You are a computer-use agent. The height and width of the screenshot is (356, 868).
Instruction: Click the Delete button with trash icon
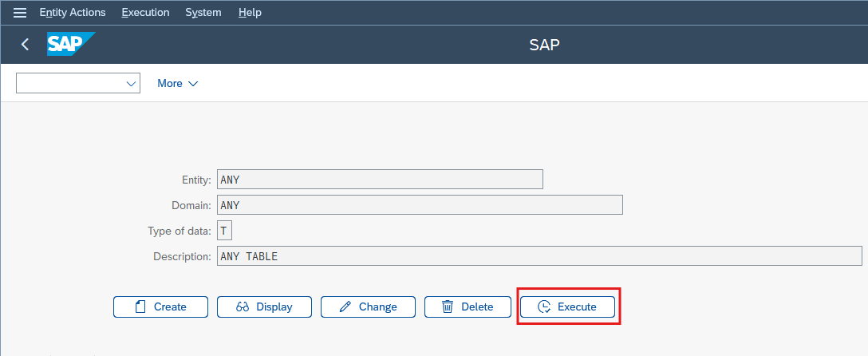tap(468, 307)
